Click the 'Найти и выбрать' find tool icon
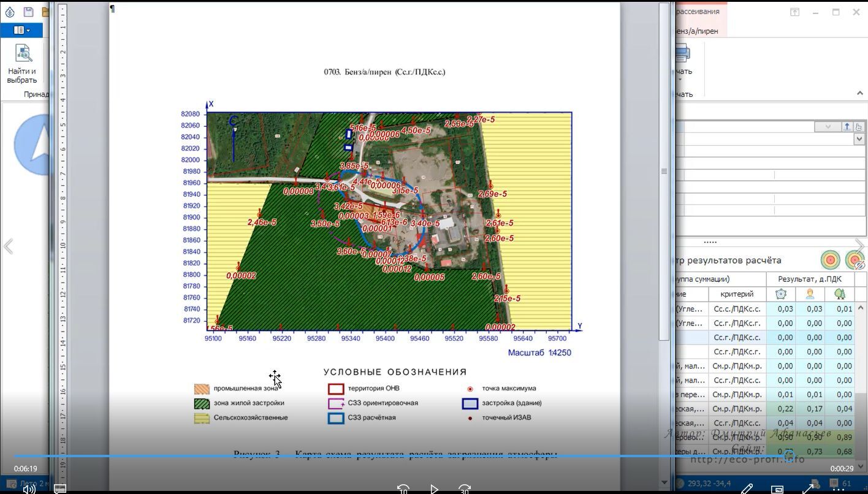This screenshot has width=868, height=494. tap(23, 53)
